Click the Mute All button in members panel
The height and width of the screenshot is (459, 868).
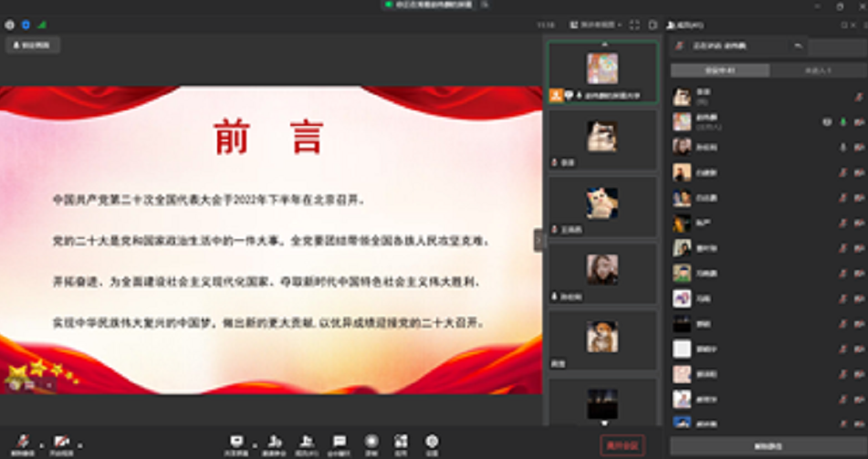[x=768, y=446]
